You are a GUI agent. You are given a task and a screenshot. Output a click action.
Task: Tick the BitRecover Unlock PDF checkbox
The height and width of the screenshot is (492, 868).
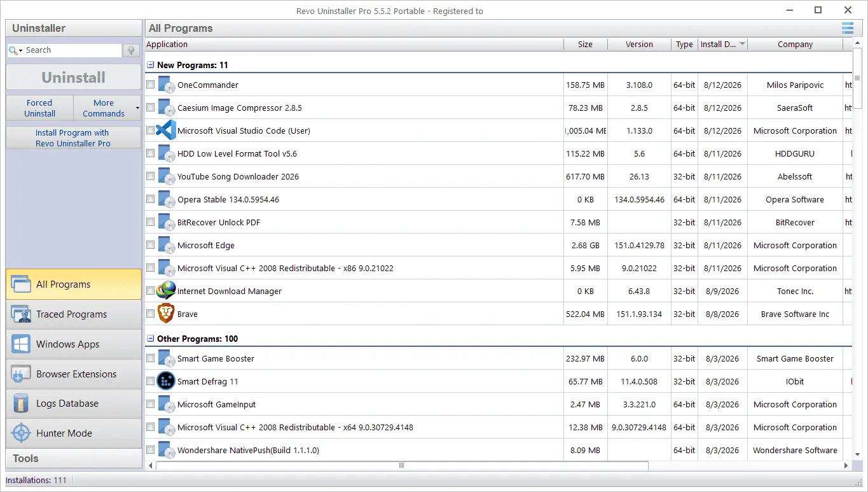tap(150, 222)
